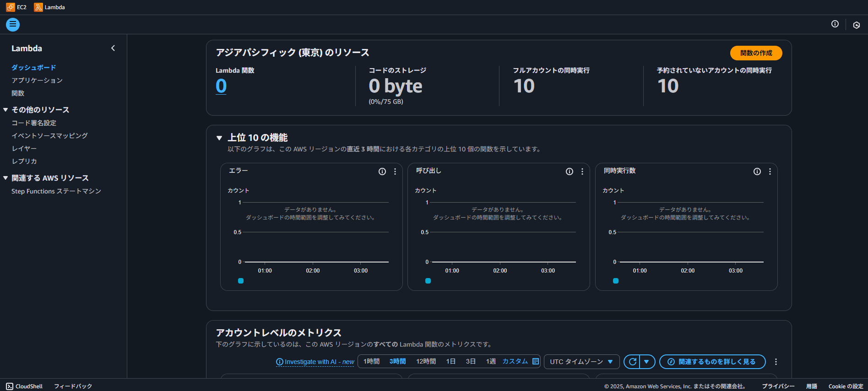
Task: Open コード署名設定 in sidebar
Action: (x=34, y=123)
